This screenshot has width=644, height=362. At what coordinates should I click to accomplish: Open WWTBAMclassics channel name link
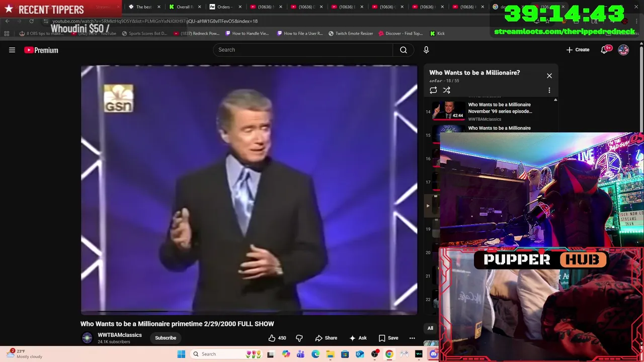[120, 335]
